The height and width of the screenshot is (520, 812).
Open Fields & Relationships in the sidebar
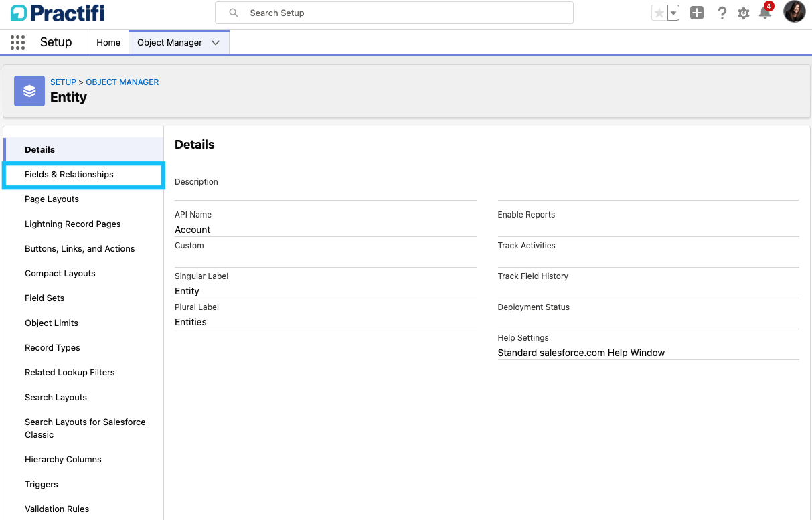click(x=69, y=174)
